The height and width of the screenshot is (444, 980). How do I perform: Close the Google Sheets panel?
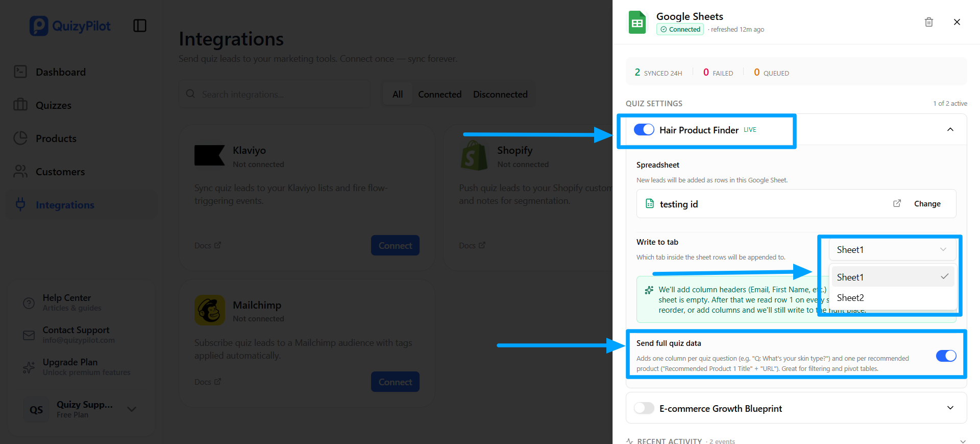pyautogui.click(x=957, y=22)
